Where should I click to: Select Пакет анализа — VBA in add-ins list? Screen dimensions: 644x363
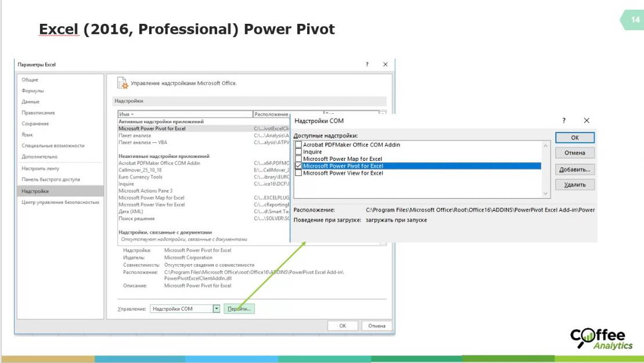coord(142,142)
